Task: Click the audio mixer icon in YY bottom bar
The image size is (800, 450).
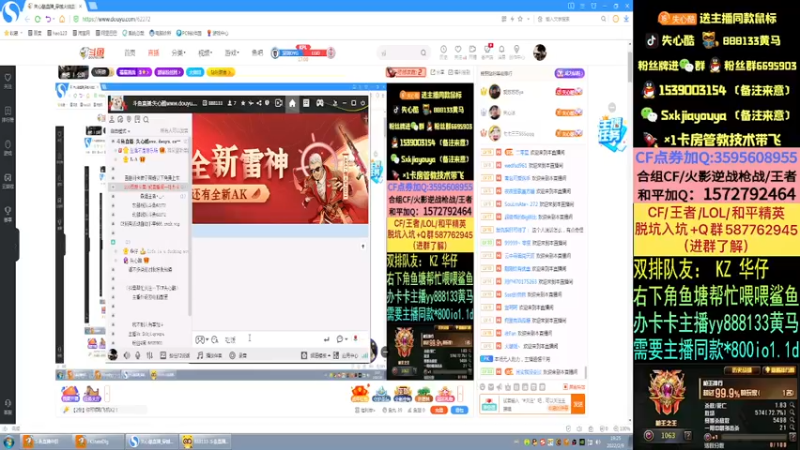Action: (149, 355)
